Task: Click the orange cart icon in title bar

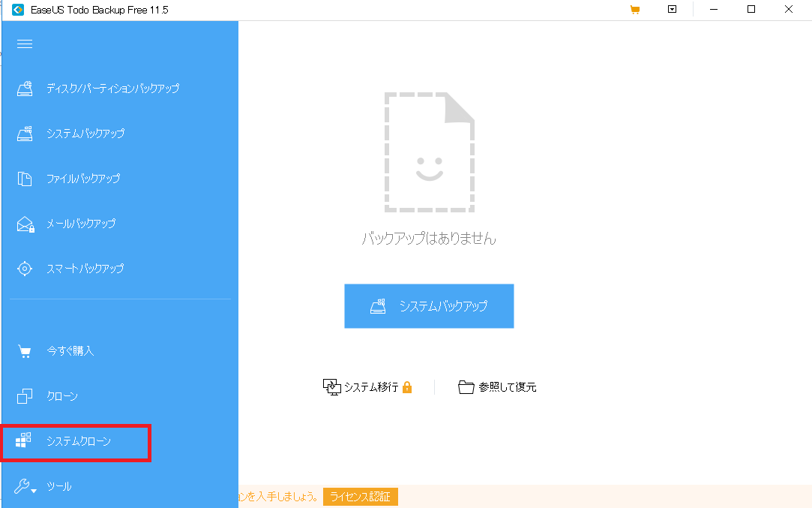Action: coord(635,9)
